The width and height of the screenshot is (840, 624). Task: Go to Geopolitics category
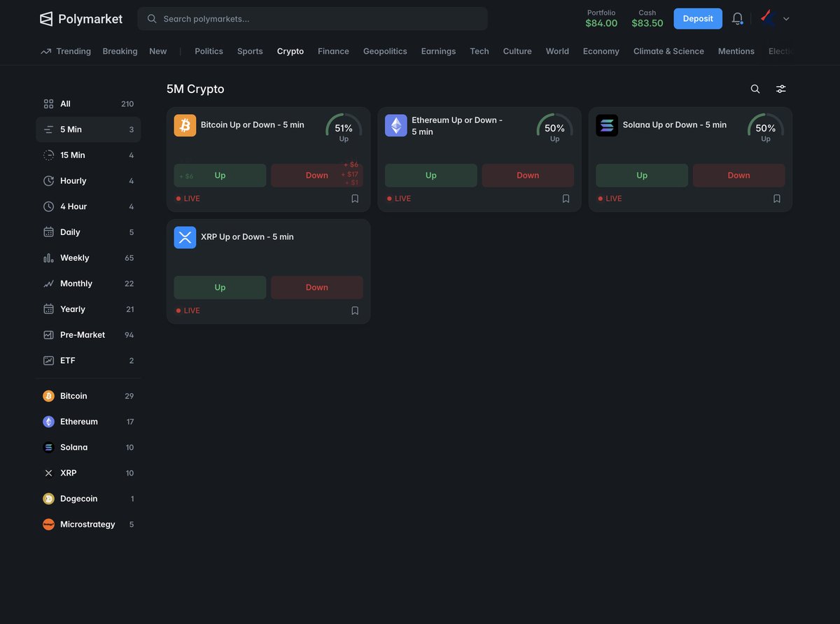[385, 51]
